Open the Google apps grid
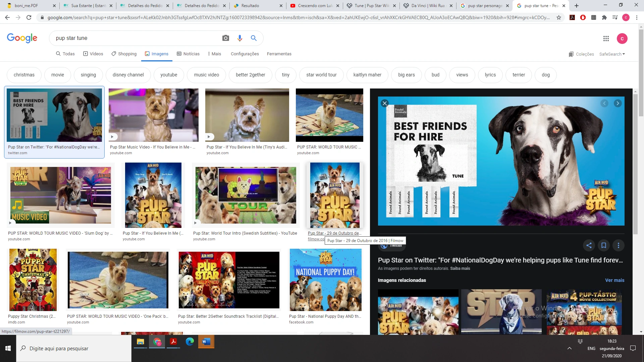This screenshot has width=644, height=362. pos(606,39)
